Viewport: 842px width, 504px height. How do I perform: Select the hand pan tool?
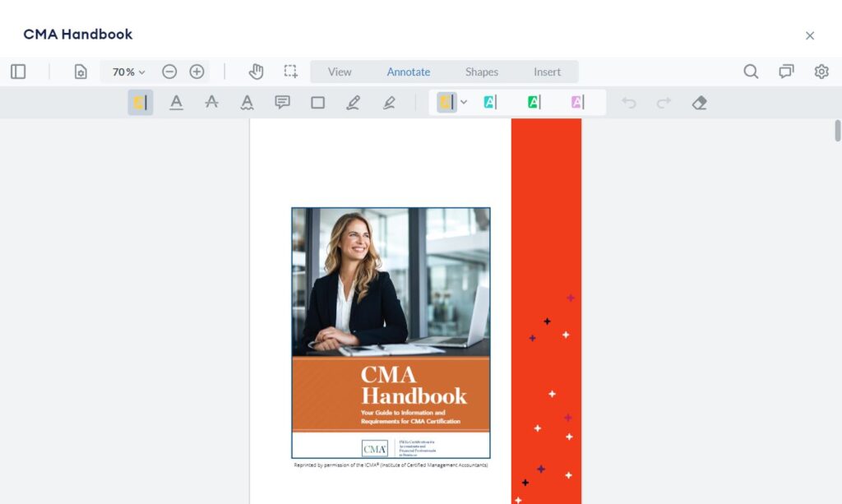coord(256,72)
